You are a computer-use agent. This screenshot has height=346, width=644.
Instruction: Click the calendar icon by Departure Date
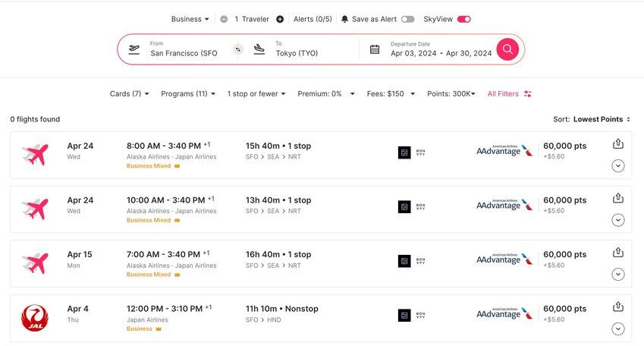pos(375,49)
